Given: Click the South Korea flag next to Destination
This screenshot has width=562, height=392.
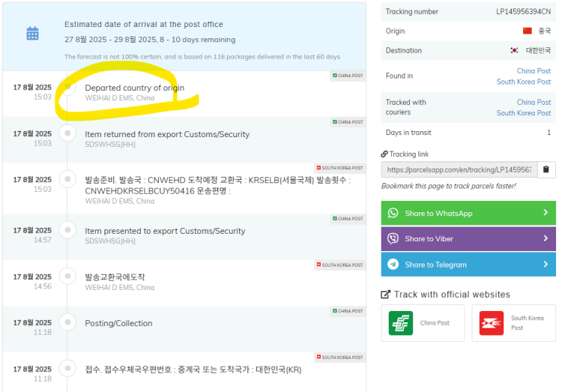Looking at the screenshot, I should 514,50.
